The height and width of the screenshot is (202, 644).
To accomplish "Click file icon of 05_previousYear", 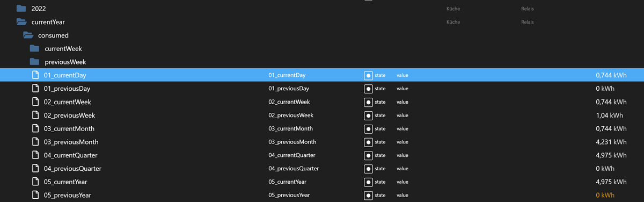I will [x=36, y=195].
